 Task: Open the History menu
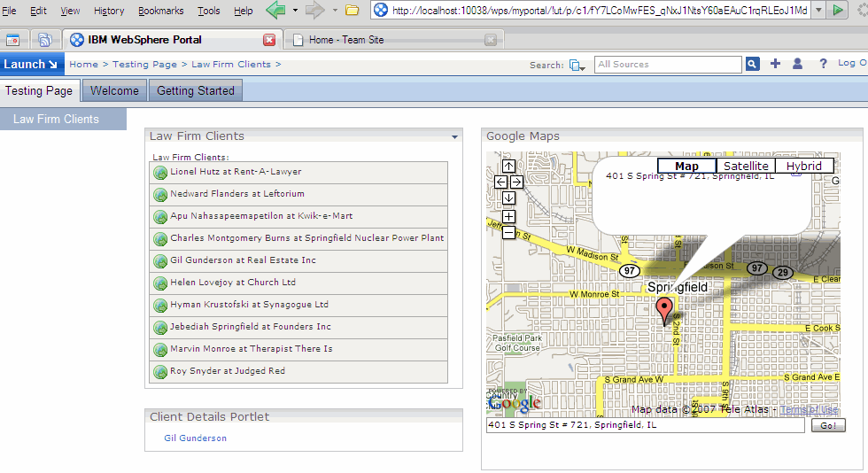pos(108,11)
